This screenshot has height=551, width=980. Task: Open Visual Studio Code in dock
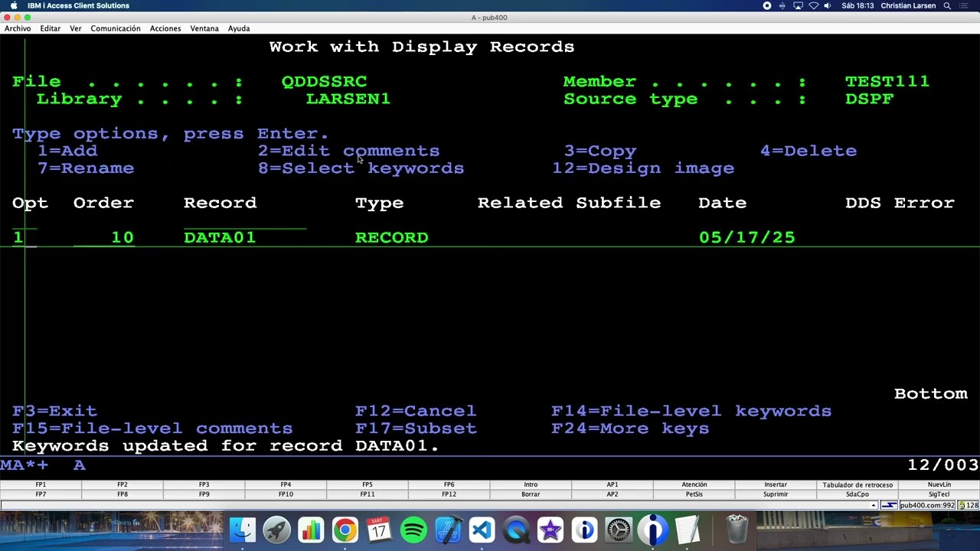(482, 530)
